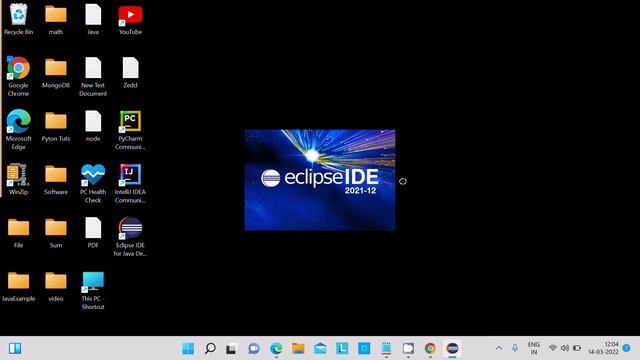Viewport: 640px width, 360px height.
Task: Open the Chat app in taskbar
Action: [254, 348]
